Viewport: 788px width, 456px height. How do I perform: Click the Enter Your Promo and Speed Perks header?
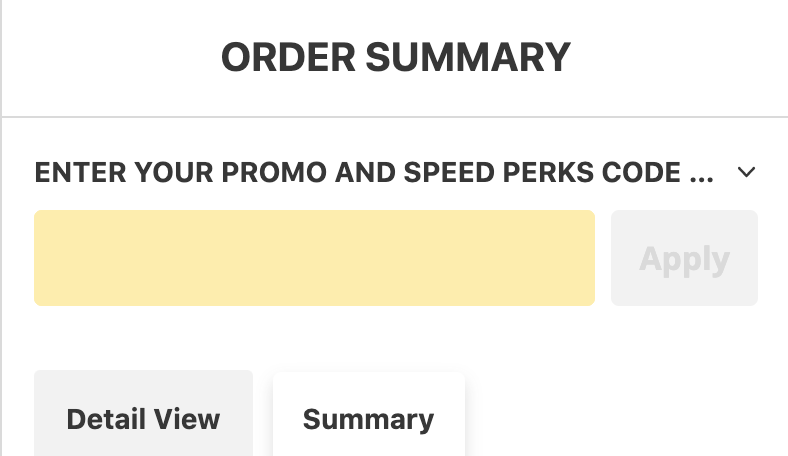click(374, 173)
